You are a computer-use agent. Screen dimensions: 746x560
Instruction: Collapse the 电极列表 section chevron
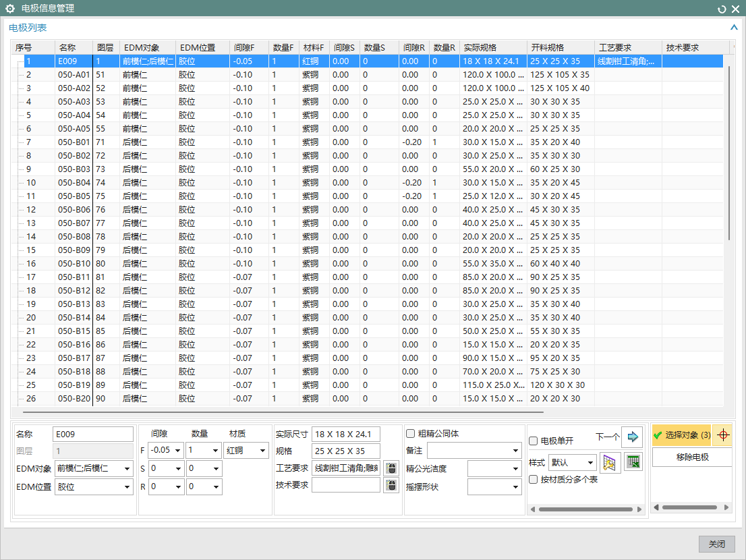click(x=734, y=28)
